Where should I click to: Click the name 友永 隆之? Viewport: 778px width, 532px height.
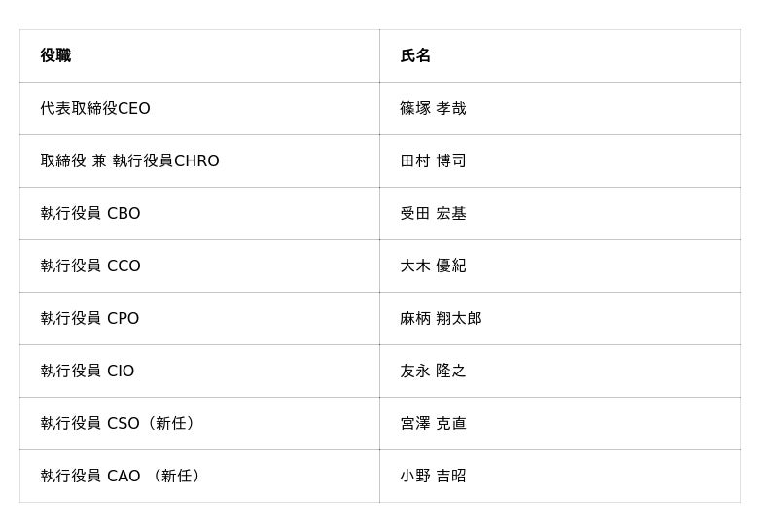tap(433, 372)
